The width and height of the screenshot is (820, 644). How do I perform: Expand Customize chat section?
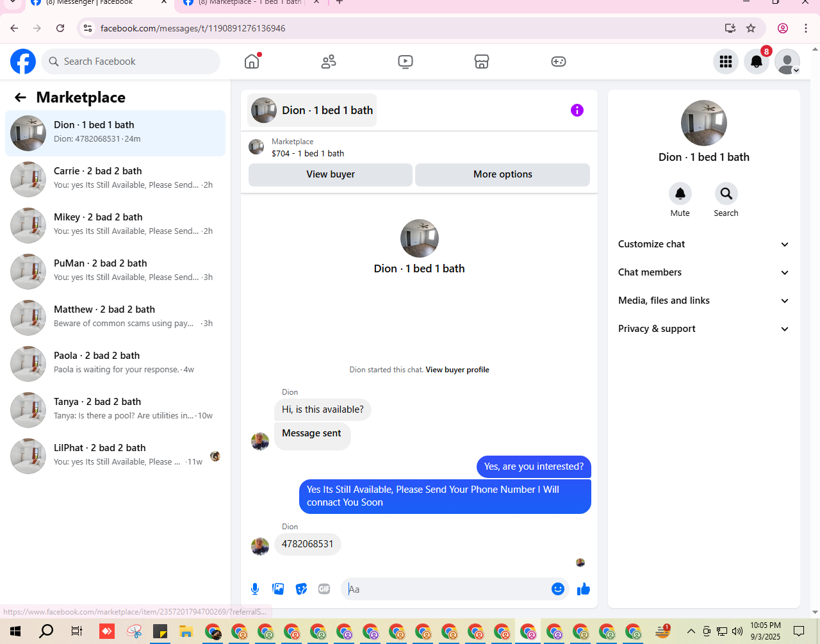(x=703, y=244)
